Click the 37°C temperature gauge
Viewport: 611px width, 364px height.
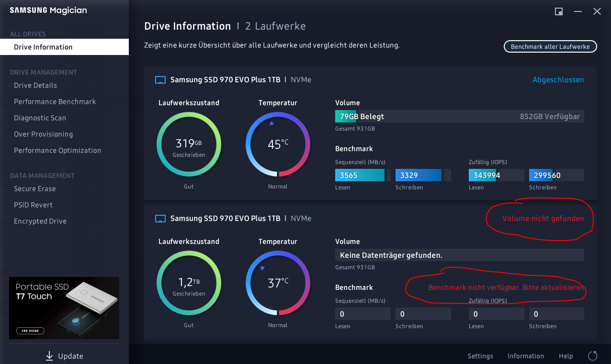278,283
